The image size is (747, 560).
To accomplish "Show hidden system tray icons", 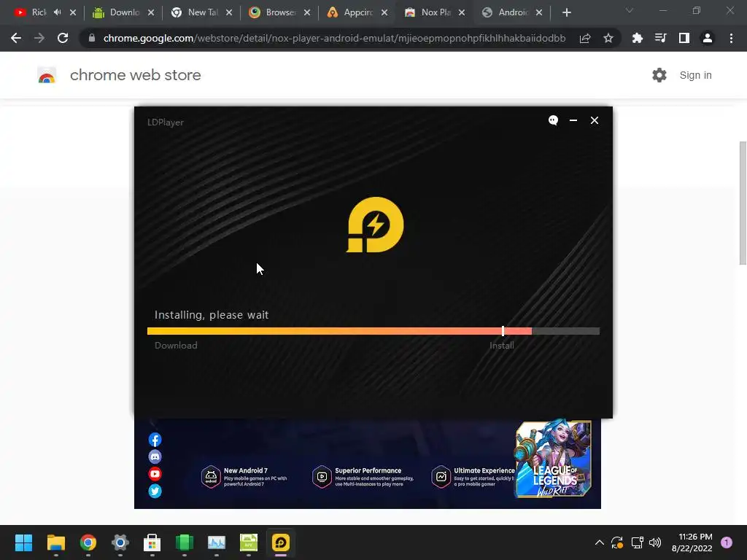I will (x=600, y=542).
